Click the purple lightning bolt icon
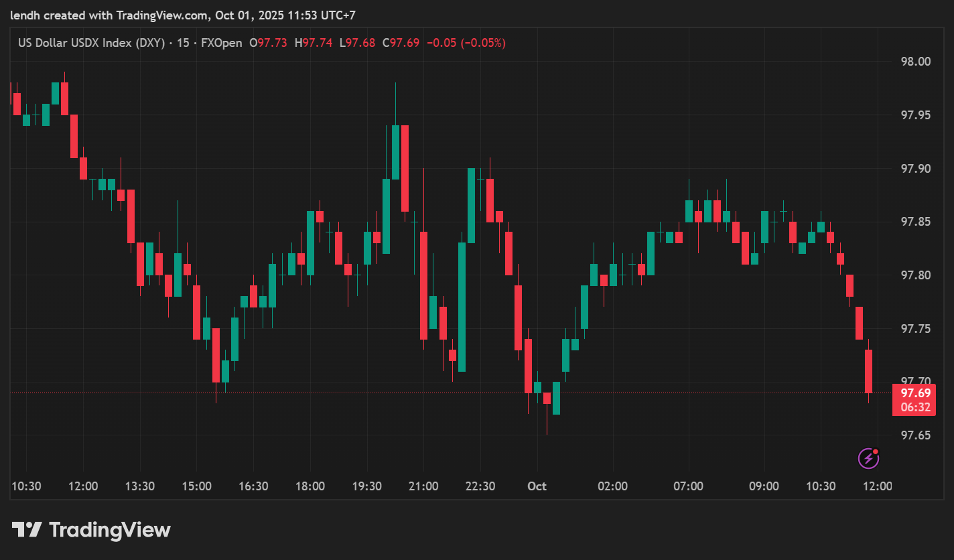The image size is (954, 560). click(869, 458)
